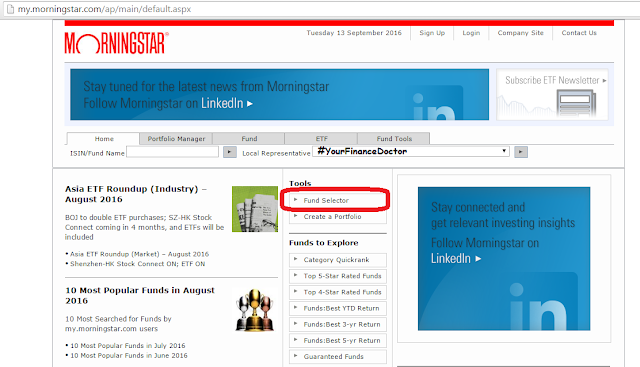Open the Fund Tools tab
Viewport: 640px width, 367px height.
(x=394, y=139)
